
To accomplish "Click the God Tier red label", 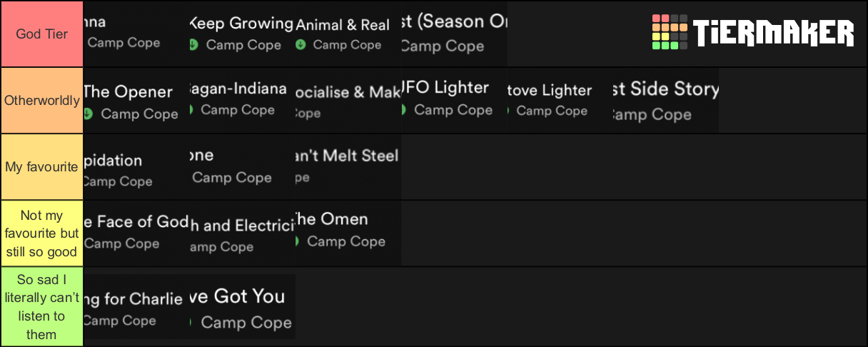I will coord(41,34).
